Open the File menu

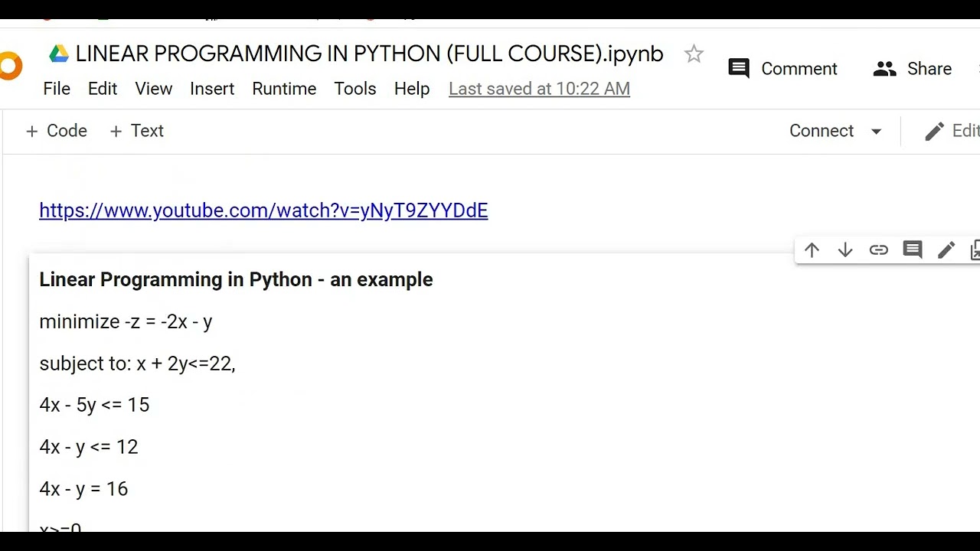(x=57, y=89)
